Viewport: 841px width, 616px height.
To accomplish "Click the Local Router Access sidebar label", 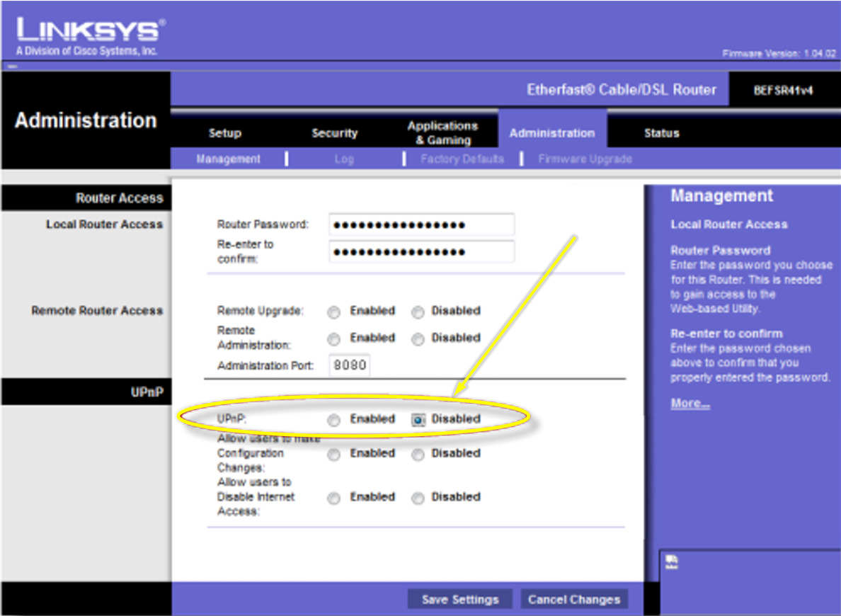I will point(104,224).
